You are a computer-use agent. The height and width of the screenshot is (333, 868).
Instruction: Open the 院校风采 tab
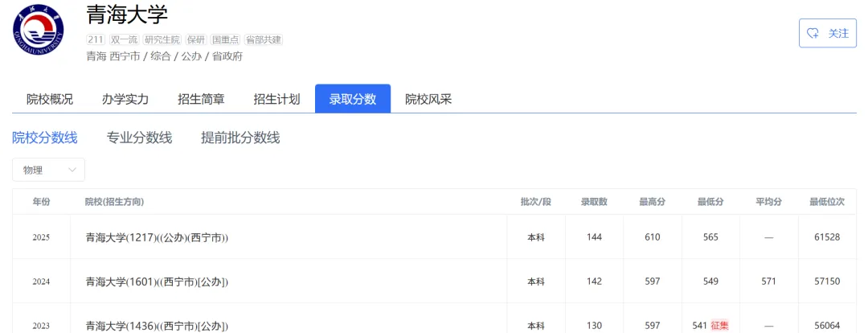tap(428, 99)
